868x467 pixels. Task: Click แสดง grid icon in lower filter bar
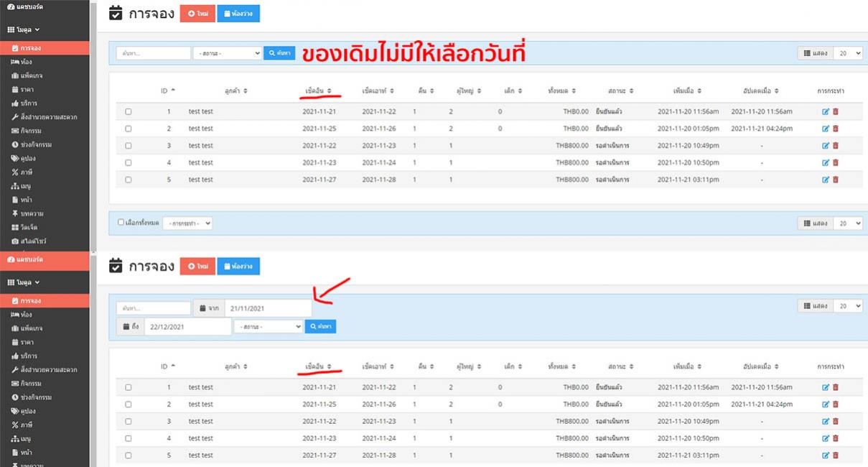pyautogui.click(x=808, y=306)
